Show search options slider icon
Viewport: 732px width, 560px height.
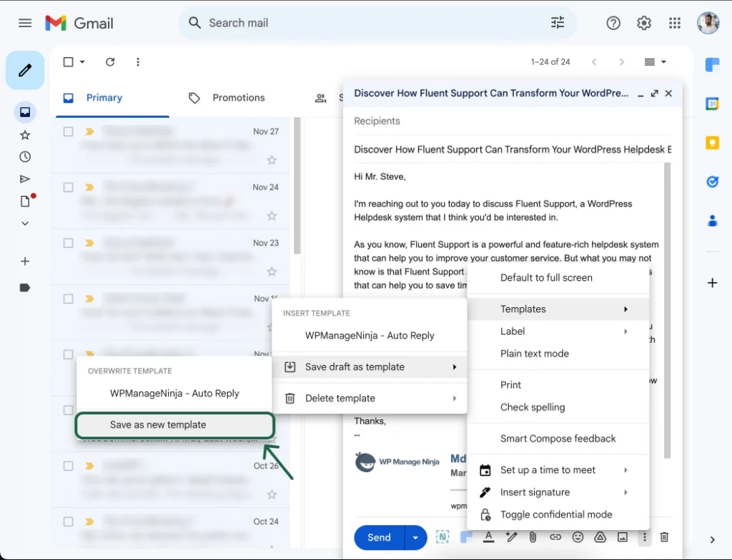(x=558, y=22)
